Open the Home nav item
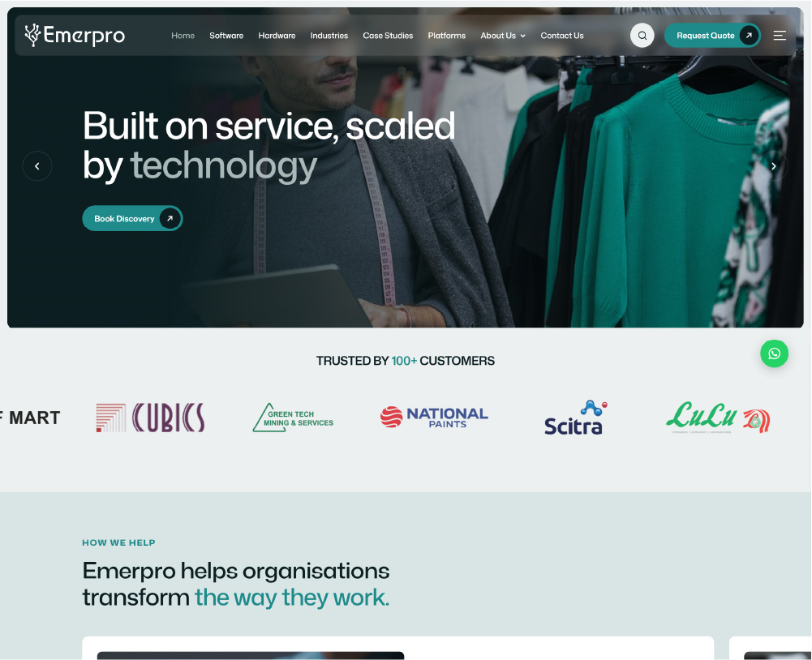 point(183,36)
